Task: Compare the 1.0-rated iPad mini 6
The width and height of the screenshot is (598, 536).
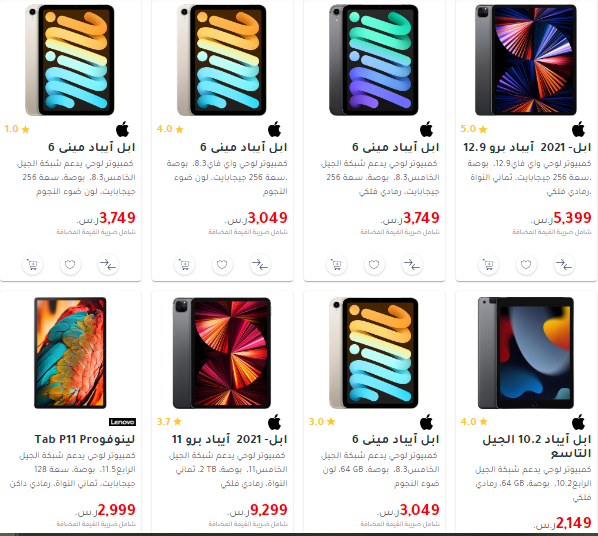Action: (108, 264)
